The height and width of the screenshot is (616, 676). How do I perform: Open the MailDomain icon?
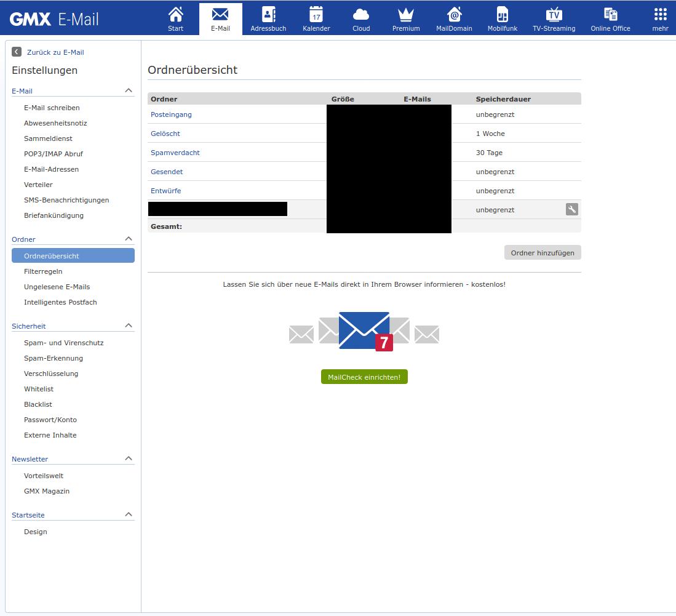[x=454, y=15]
